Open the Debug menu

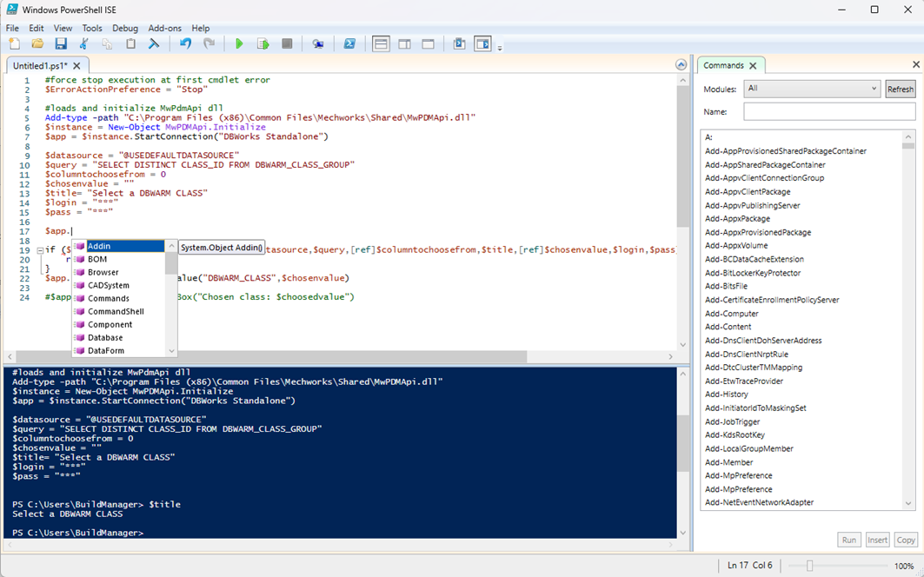click(125, 29)
